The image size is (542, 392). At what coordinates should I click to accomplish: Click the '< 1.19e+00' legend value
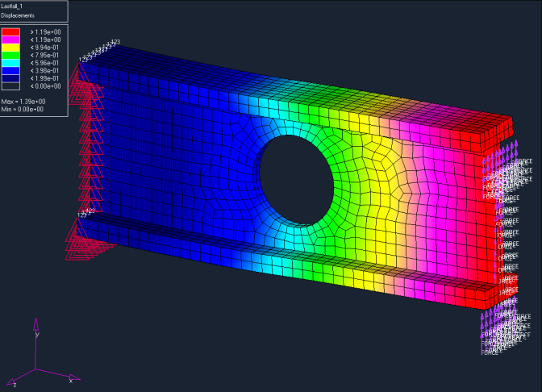coord(45,40)
